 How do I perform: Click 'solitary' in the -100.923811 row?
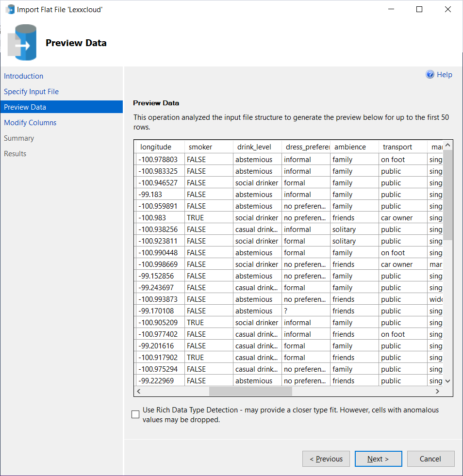click(355, 241)
